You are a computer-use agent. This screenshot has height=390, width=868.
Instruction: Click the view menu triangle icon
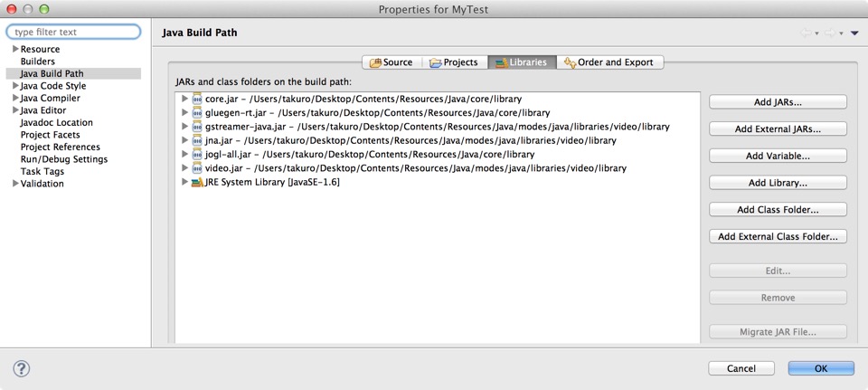click(x=854, y=33)
